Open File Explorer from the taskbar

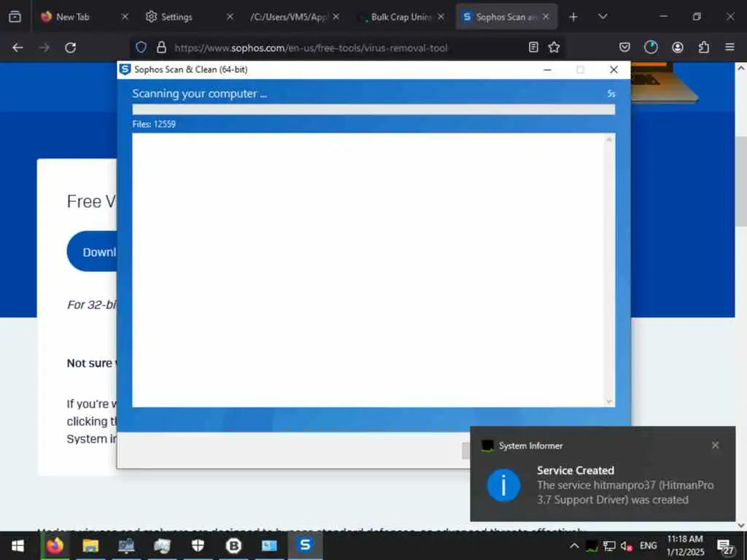point(90,545)
